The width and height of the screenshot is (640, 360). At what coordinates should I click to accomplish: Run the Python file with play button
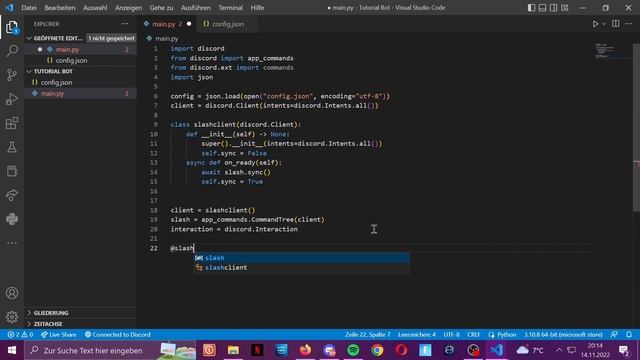595,24
